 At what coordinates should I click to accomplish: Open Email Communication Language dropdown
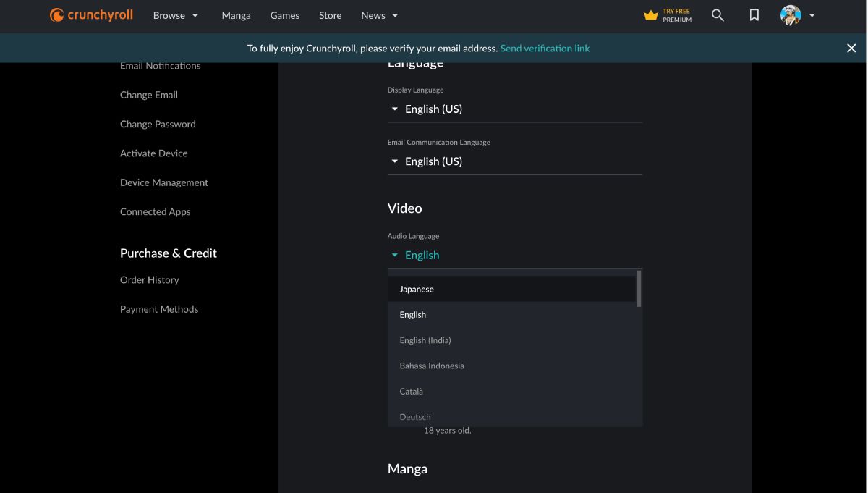click(x=514, y=161)
